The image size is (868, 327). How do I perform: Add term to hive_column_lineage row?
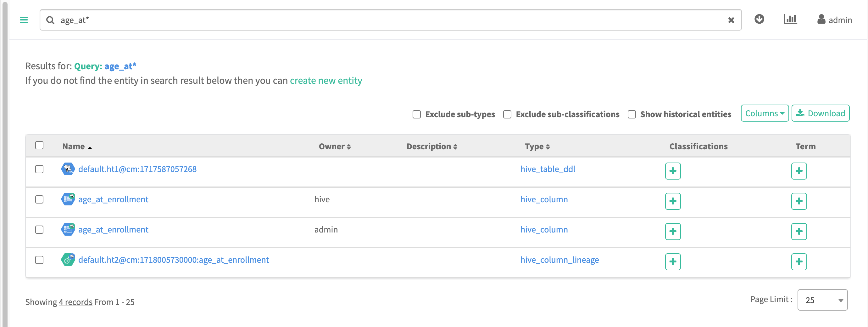(798, 261)
